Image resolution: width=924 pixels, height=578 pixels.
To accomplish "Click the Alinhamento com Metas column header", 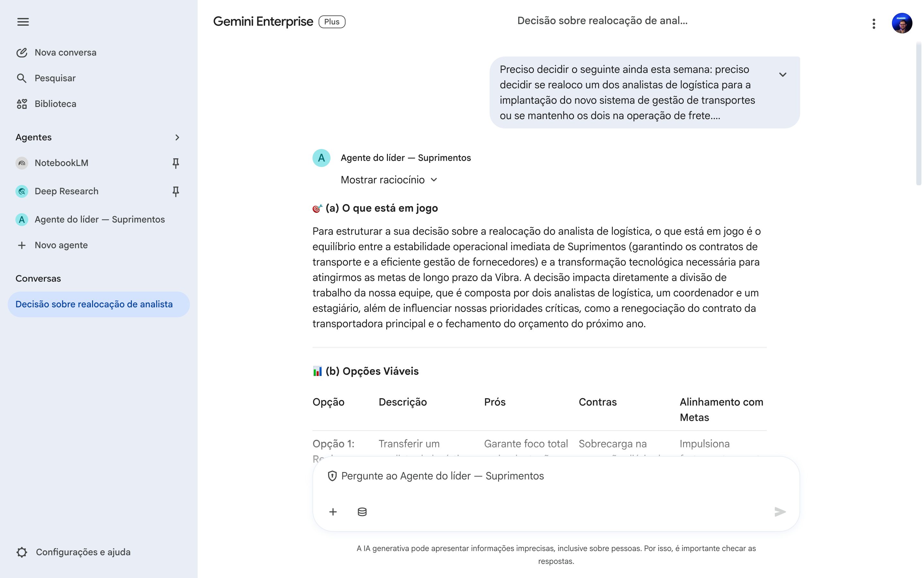I will (721, 409).
